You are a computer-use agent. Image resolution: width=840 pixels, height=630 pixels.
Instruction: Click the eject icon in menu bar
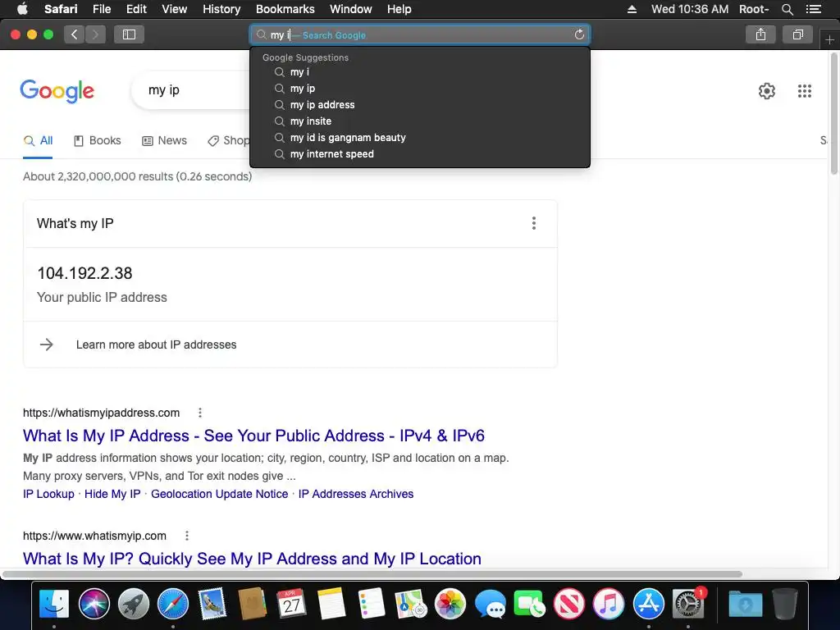632,9
